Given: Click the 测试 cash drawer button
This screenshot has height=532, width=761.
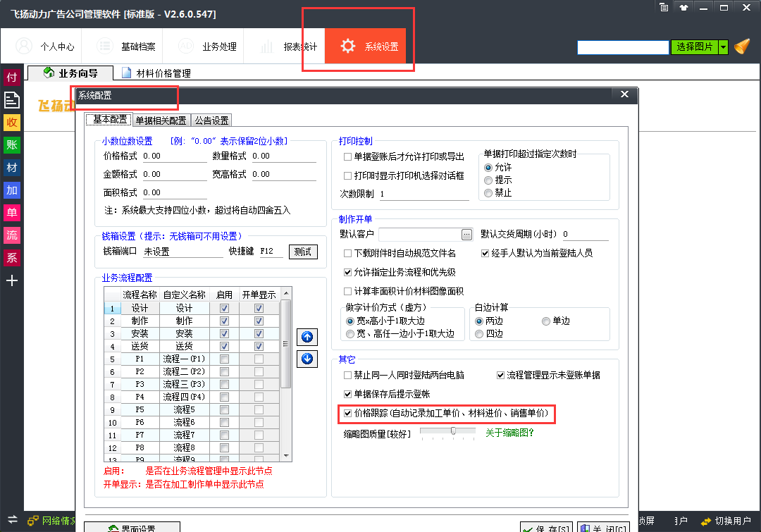Looking at the screenshot, I should [x=303, y=252].
